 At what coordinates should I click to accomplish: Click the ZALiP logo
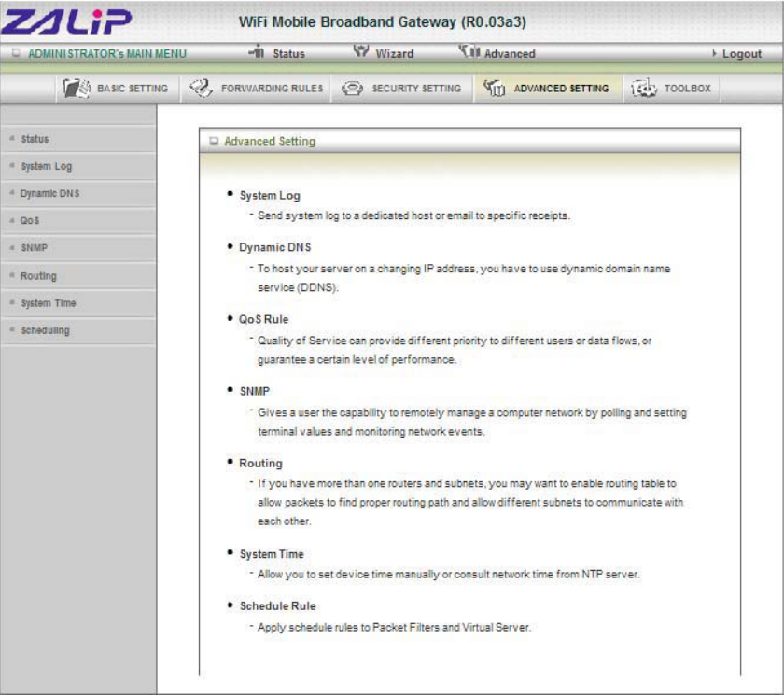(x=66, y=21)
